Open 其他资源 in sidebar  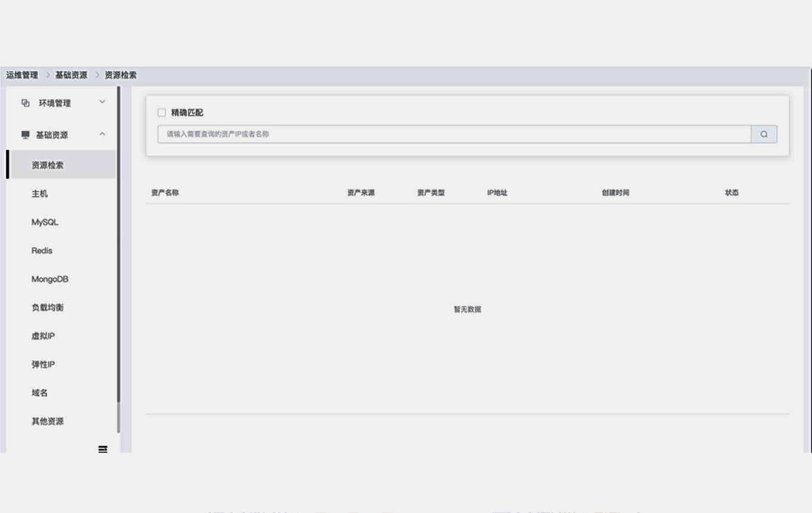48,421
